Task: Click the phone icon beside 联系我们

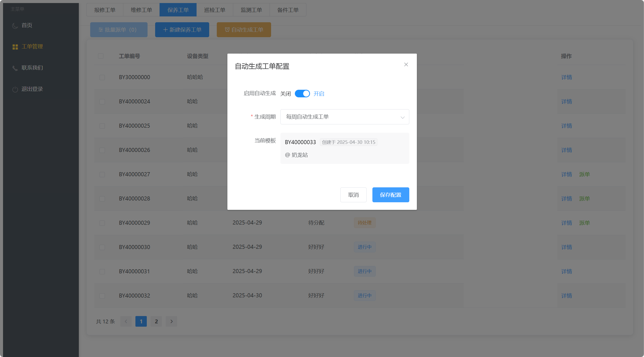Action: click(x=15, y=68)
